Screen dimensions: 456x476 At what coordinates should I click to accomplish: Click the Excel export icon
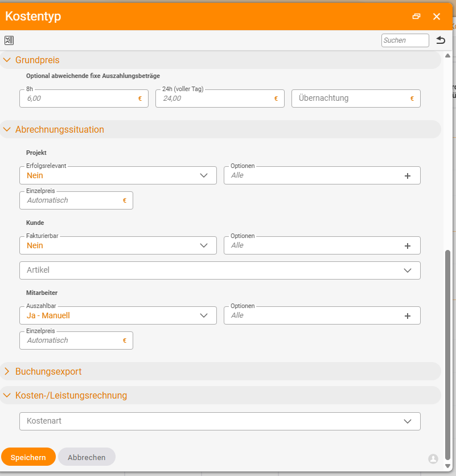pos(9,40)
